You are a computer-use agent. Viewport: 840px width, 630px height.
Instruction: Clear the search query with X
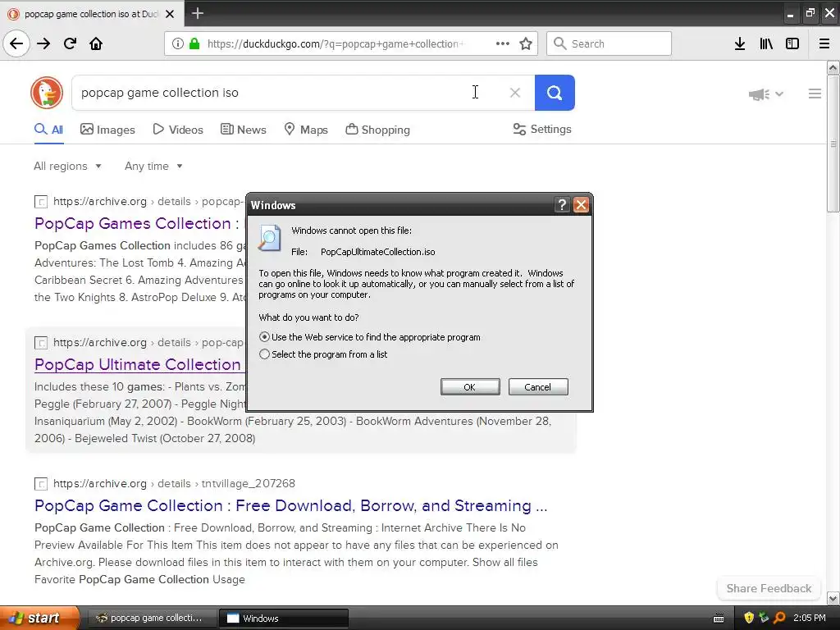(x=515, y=93)
